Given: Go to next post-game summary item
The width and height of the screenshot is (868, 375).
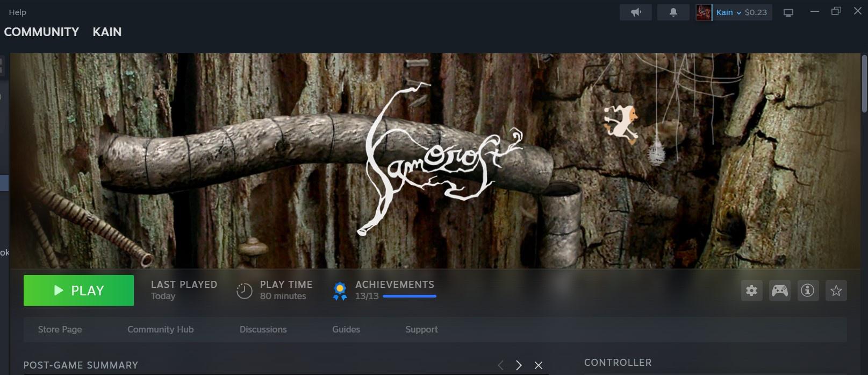Looking at the screenshot, I should [519, 365].
